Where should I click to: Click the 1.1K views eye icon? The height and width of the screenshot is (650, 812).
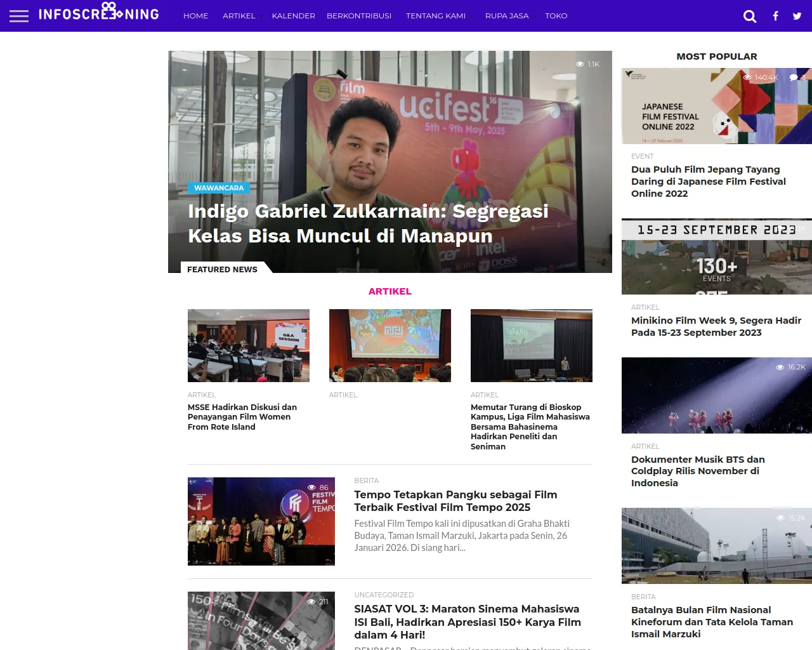pyautogui.click(x=580, y=64)
